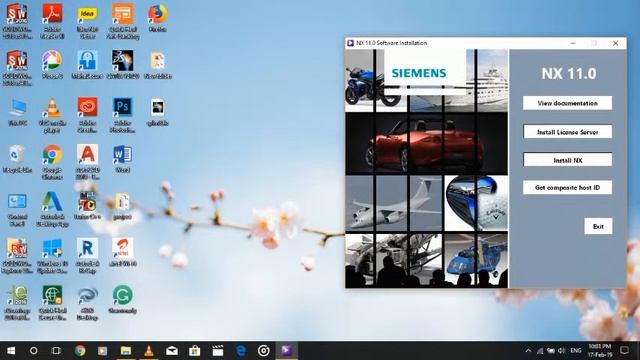This screenshot has height=360, width=640.
Task: Click the NX installer taskbar button
Action: point(287,351)
